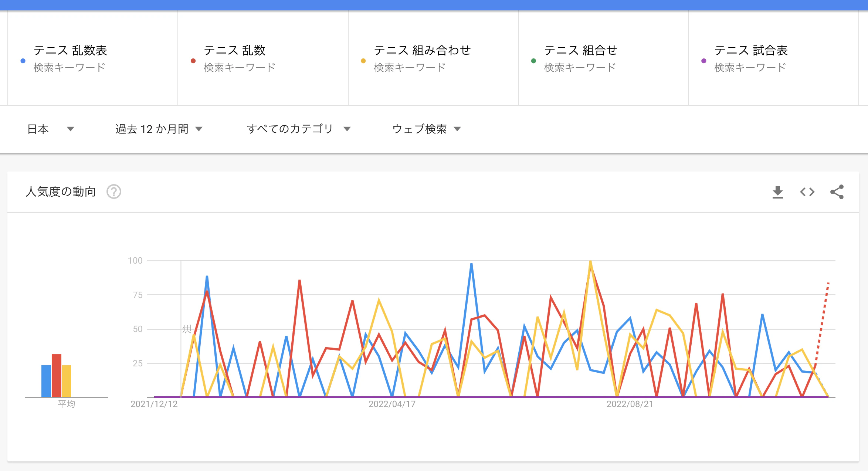Open the 過去 12 か月間 time range dropdown

(x=159, y=129)
